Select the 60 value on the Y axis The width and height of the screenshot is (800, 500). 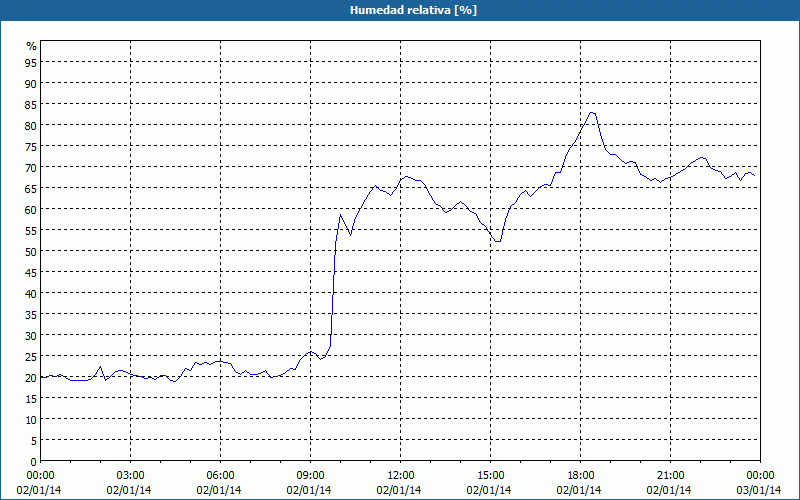[31, 209]
